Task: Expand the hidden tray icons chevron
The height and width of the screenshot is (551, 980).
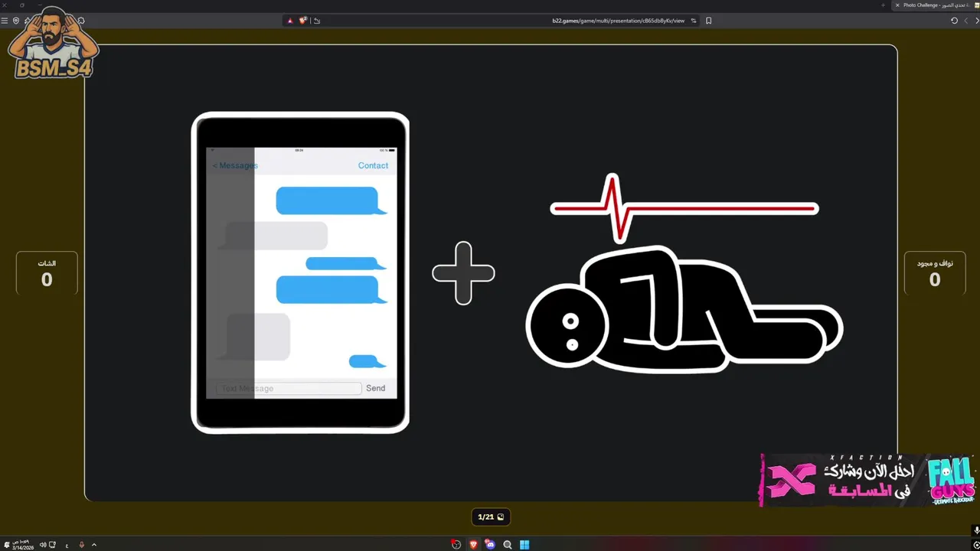Action: [94, 545]
